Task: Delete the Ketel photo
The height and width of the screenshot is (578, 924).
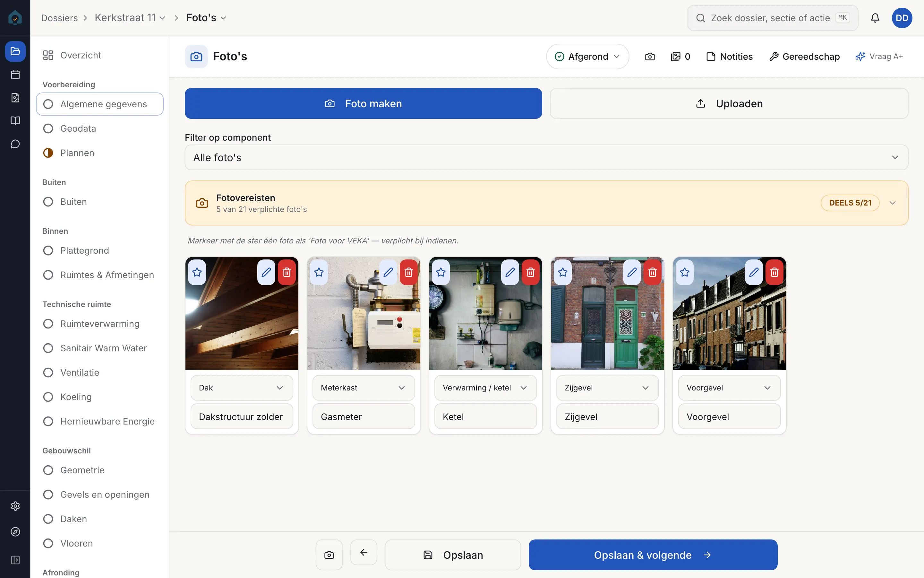Action: 530,272
